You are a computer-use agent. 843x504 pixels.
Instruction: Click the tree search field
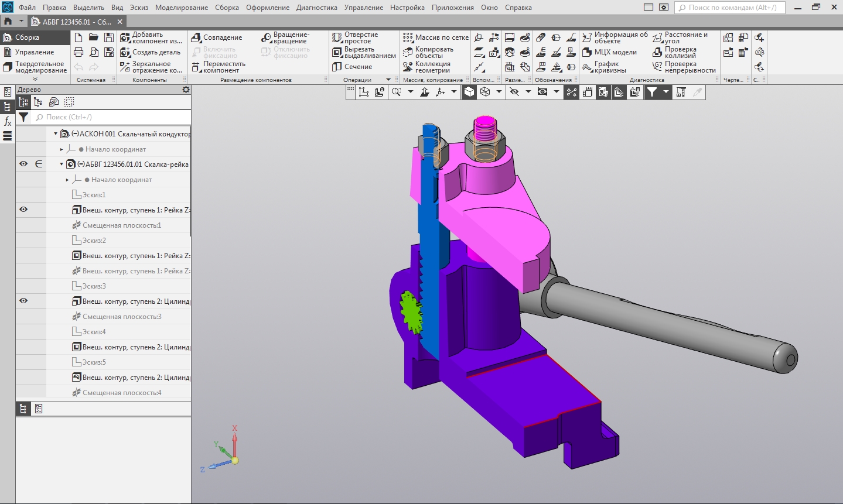pos(111,117)
